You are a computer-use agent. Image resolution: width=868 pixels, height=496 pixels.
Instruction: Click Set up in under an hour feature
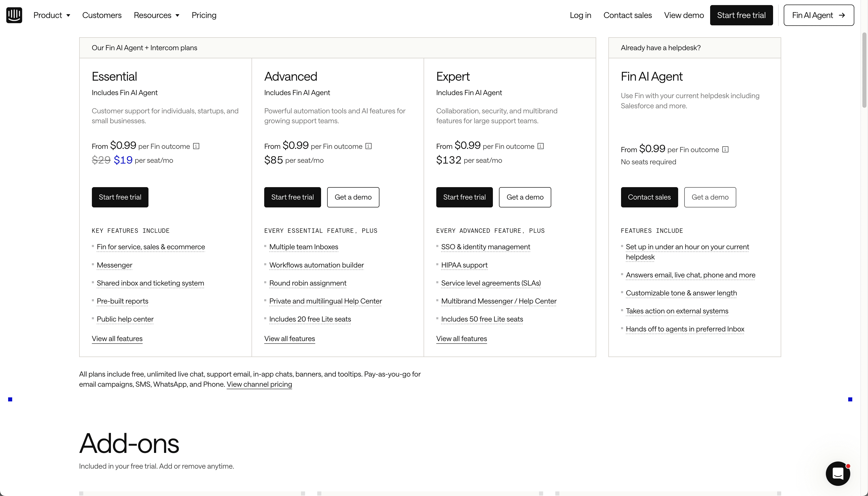(688, 252)
